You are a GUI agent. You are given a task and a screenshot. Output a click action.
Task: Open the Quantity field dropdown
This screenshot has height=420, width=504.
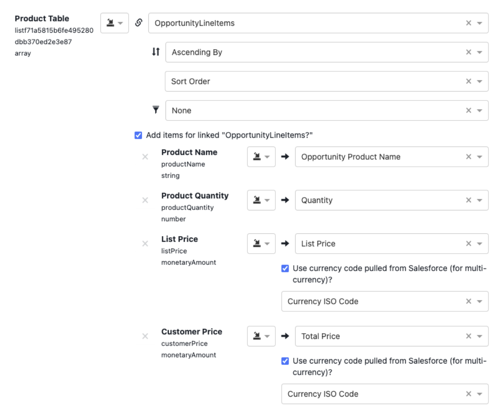(x=479, y=200)
